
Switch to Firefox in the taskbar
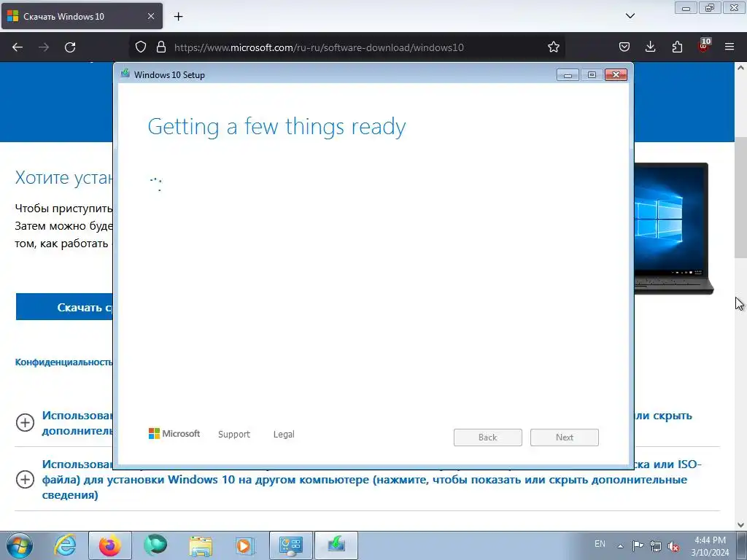110,545
